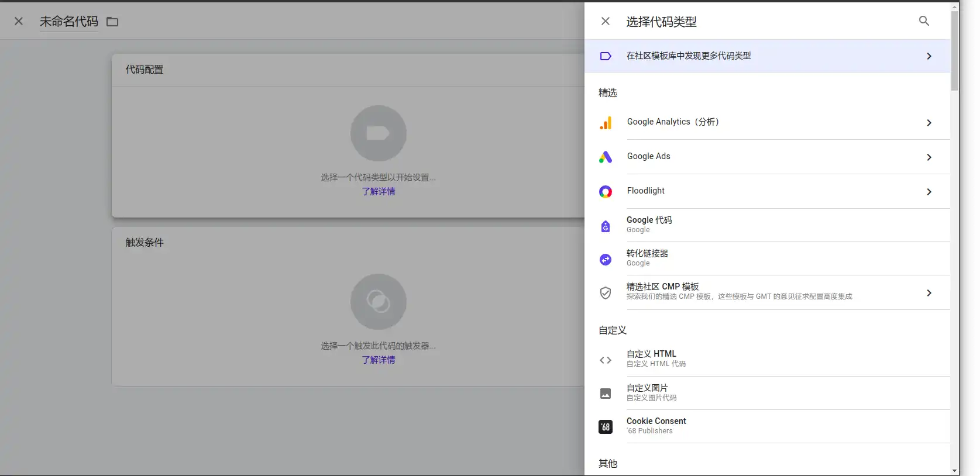
Task: Click the '68 Cookie Consent icon
Action: point(606,427)
